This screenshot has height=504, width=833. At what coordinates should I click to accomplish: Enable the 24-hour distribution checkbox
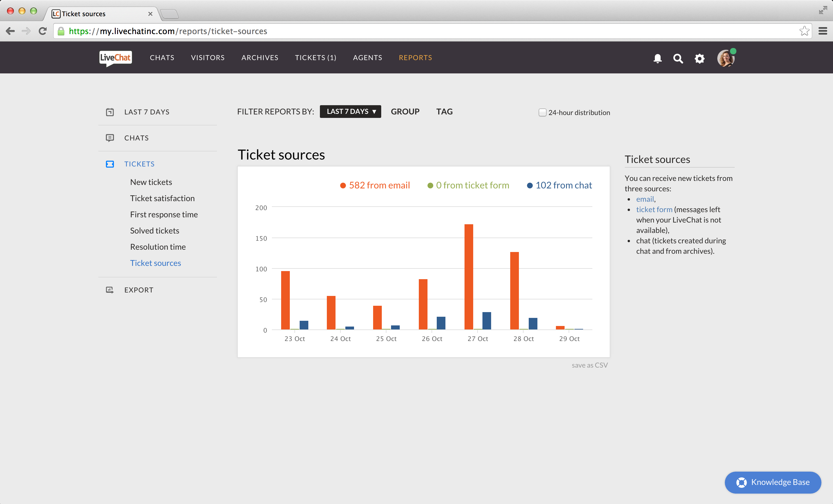pyautogui.click(x=542, y=112)
